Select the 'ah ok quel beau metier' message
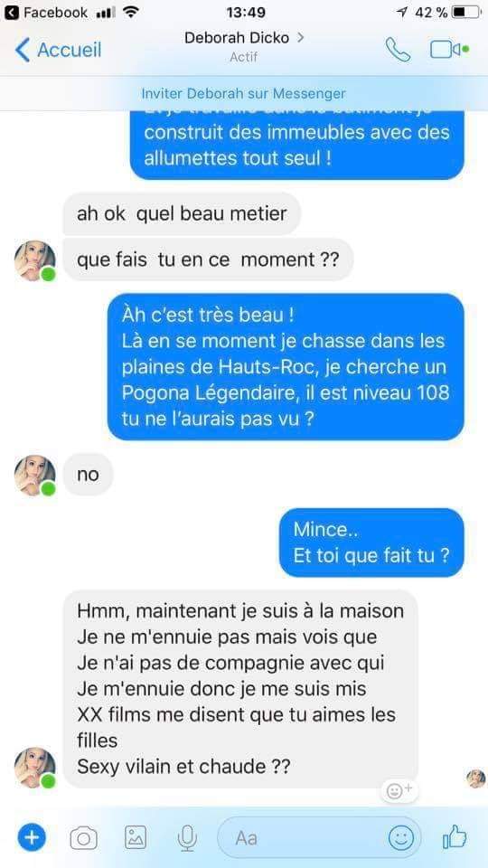This screenshot has height=868, width=488. pyautogui.click(x=182, y=213)
